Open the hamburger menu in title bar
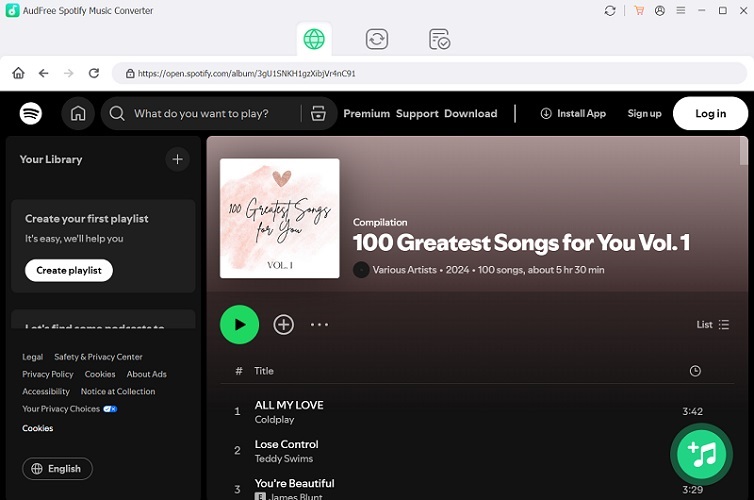 680,10
